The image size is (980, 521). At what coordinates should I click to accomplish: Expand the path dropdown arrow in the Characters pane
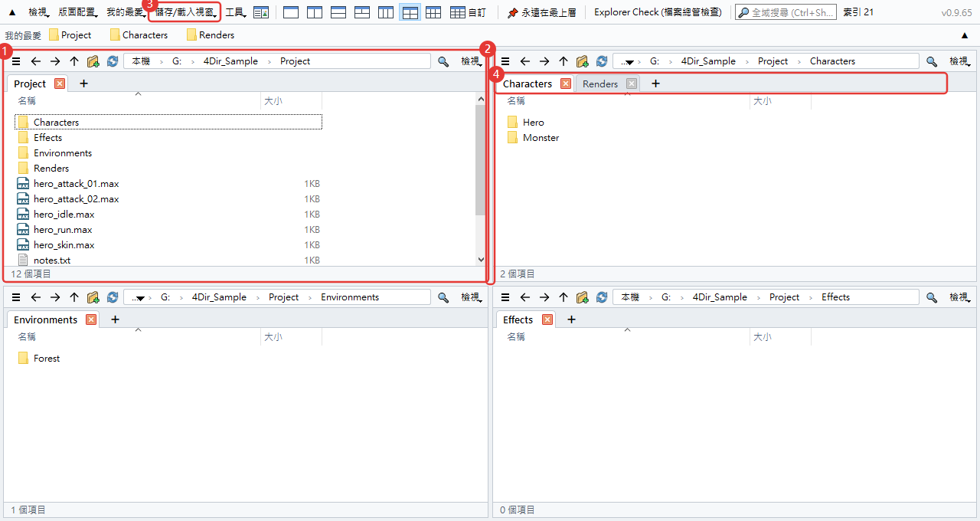coord(629,62)
